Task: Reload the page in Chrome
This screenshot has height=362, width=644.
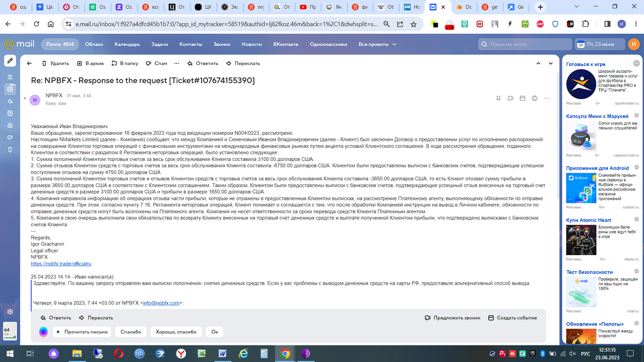Action: coord(36,24)
